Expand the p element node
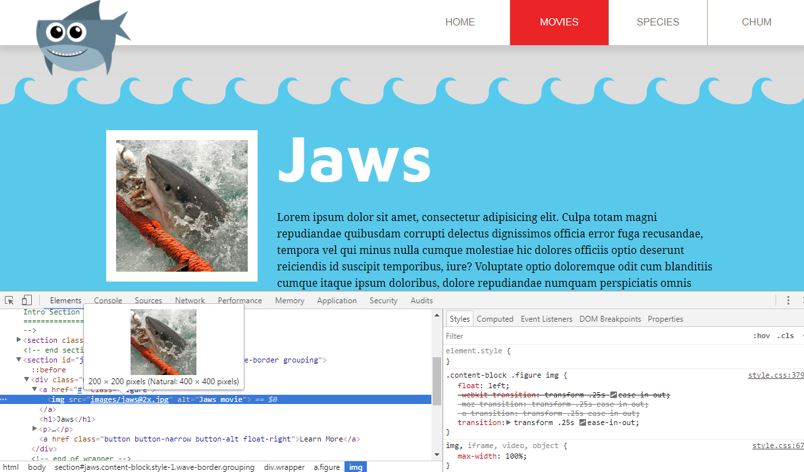Viewport: 804px width, 472px height. click(36, 429)
